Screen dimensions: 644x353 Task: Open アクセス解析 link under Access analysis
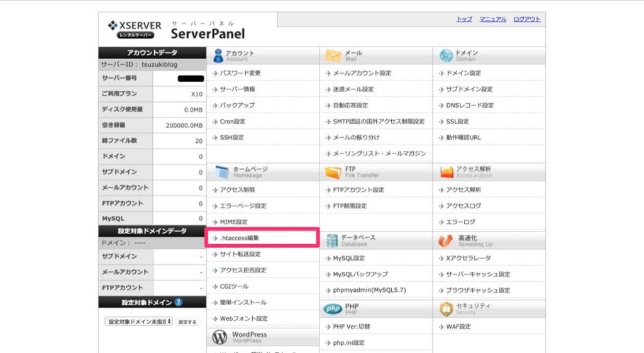pos(464,189)
